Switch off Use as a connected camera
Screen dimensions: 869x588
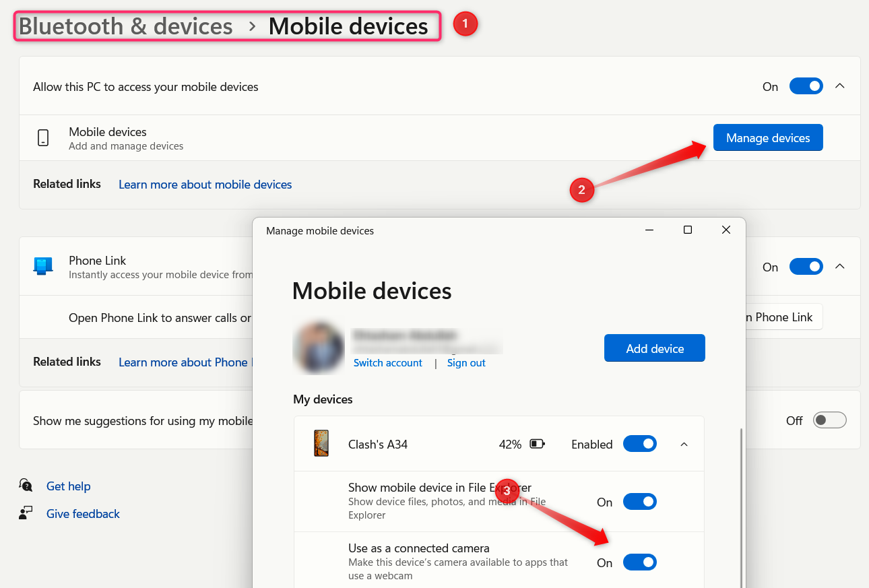(640, 562)
